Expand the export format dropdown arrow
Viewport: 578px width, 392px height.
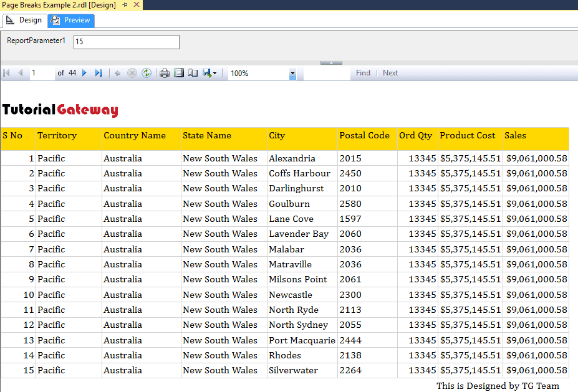click(x=214, y=73)
